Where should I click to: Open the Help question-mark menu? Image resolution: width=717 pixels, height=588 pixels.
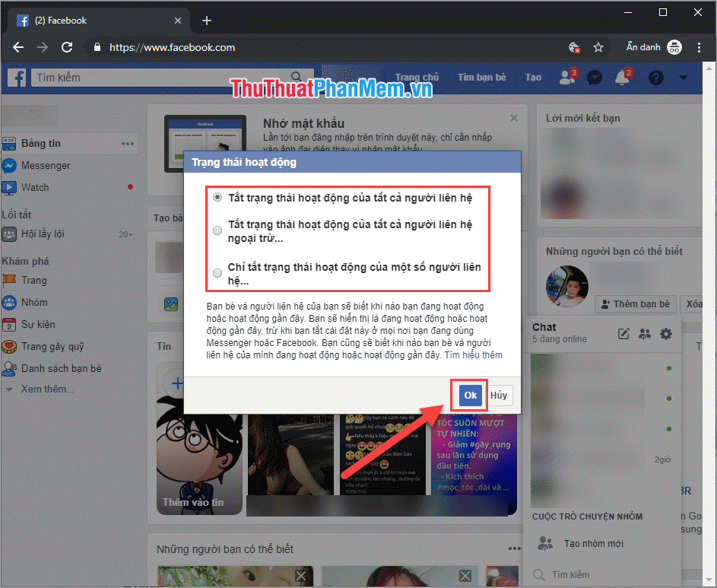655,77
